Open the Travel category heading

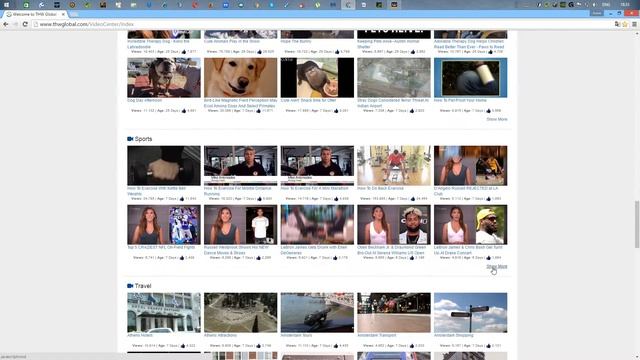click(x=143, y=286)
